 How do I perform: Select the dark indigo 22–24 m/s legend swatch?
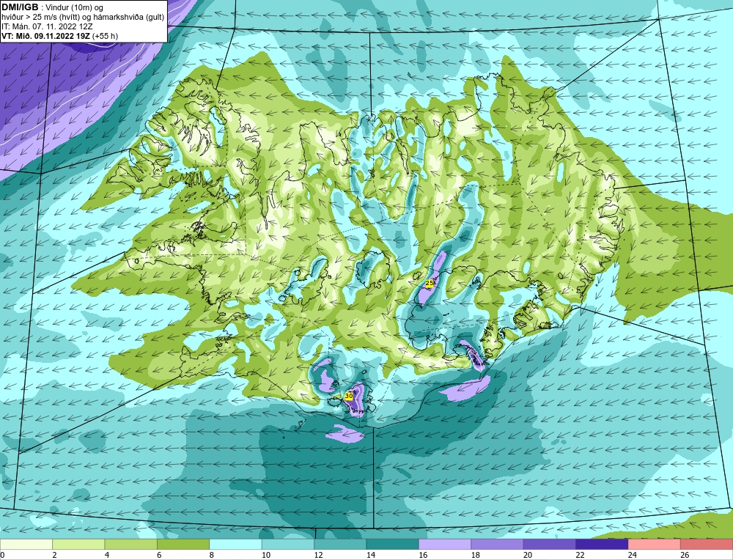[602, 544]
